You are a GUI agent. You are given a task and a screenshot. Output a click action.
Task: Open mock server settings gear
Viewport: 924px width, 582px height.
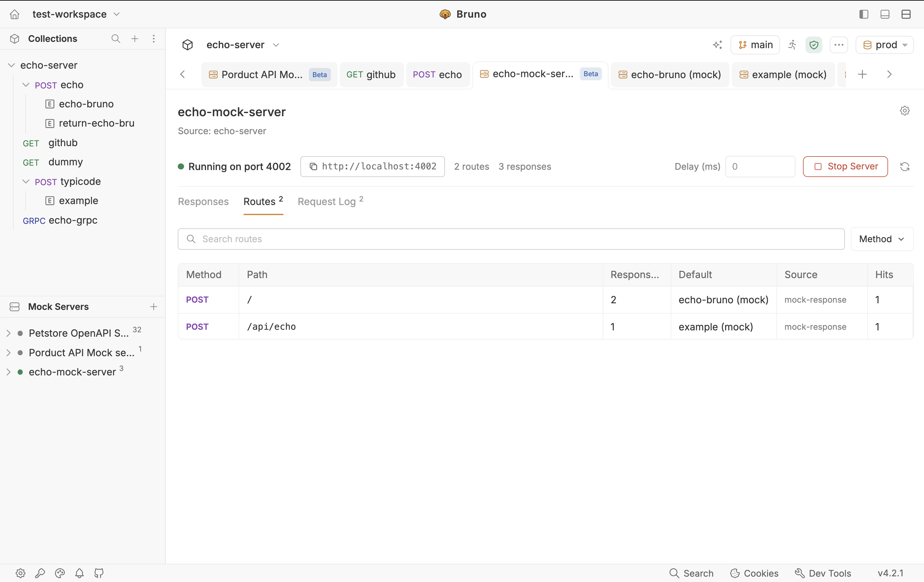(904, 111)
